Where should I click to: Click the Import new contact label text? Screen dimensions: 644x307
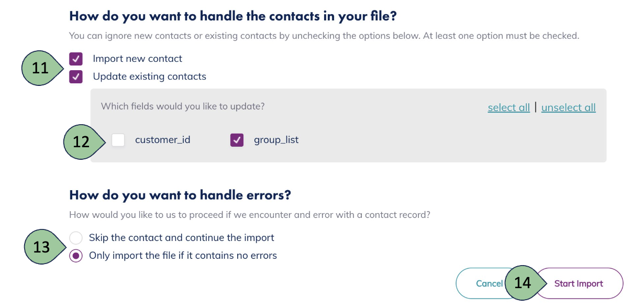click(x=138, y=59)
